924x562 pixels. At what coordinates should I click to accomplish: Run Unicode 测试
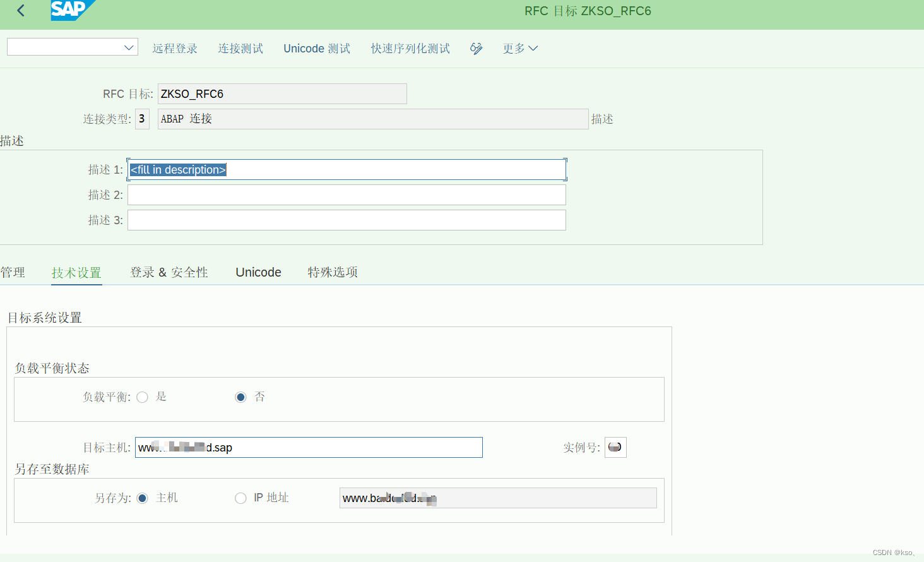[x=317, y=49]
